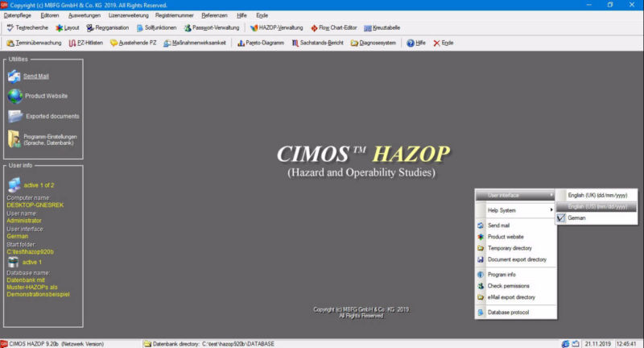Viewport: 644px width, 348px height.
Task: Show the Pareto-Diagramm chart
Action: pyautogui.click(x=261, y=43)
